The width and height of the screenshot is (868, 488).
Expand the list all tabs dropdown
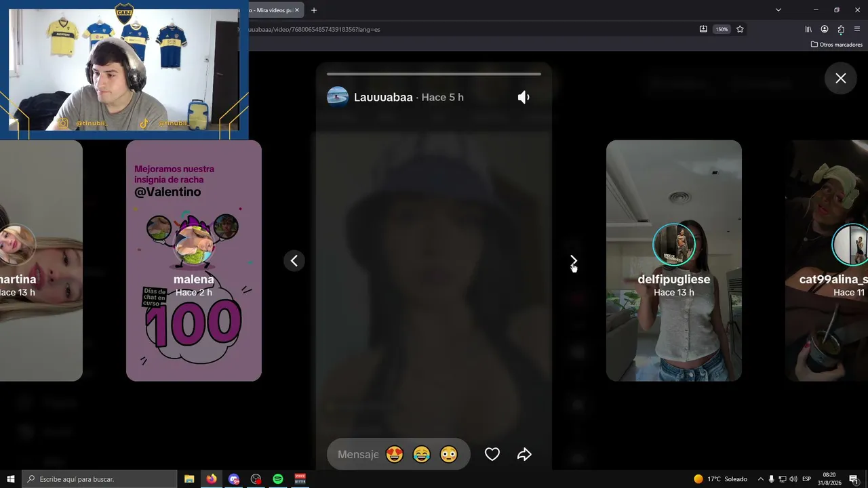pos(778,10)
